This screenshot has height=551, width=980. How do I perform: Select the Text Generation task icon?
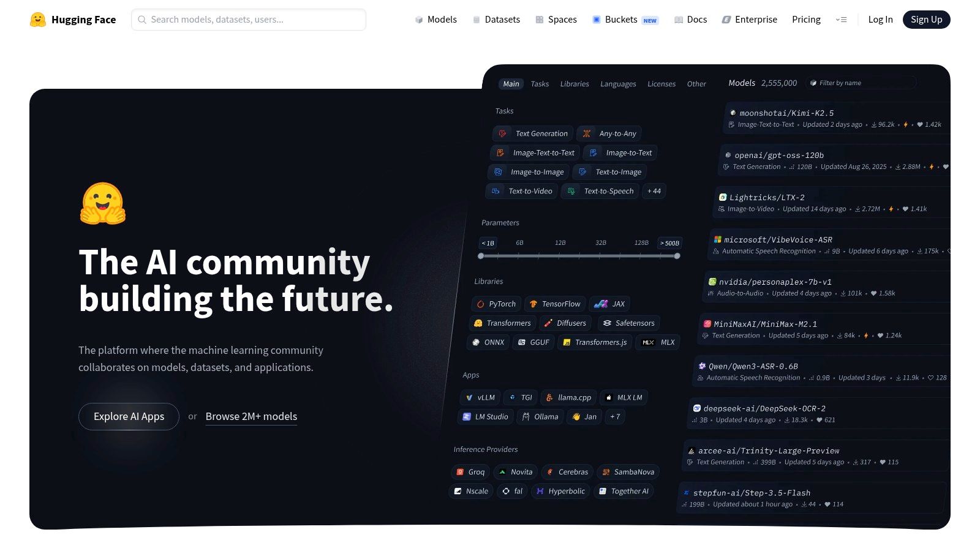[502, 133]
